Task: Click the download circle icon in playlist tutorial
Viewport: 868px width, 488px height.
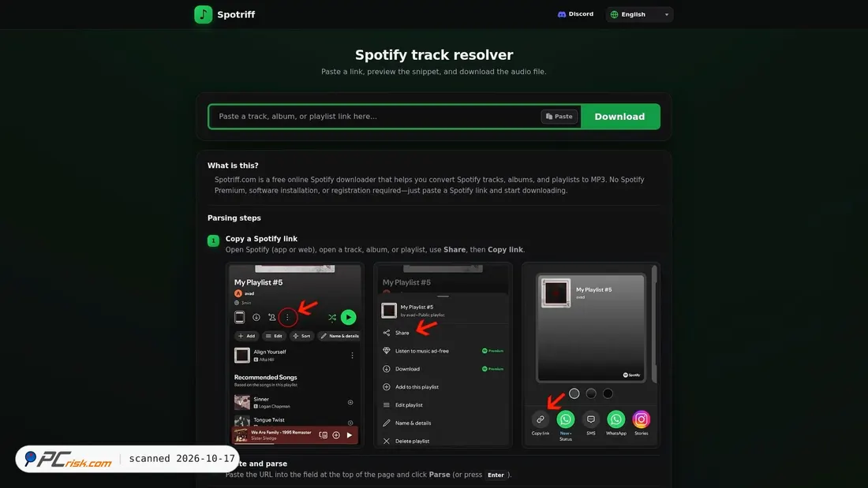Action: pyautogui.click(x=256, y=318)
